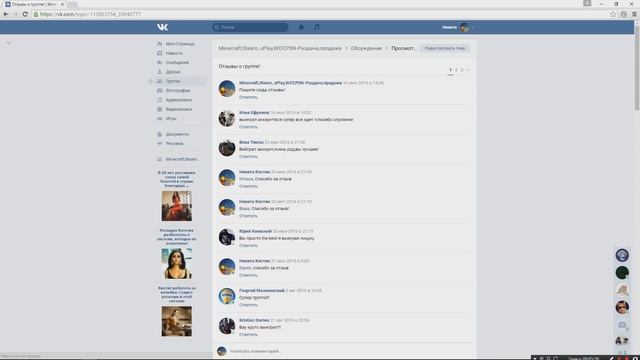Click the Фотографии camera icon in the sidebar
Image resolution: width=640 pixels, height=360 pixels.
160,91
